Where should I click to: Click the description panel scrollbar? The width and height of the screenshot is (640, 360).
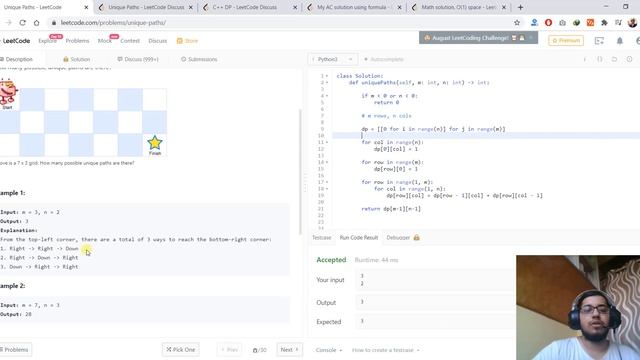[x=300, y=171]
